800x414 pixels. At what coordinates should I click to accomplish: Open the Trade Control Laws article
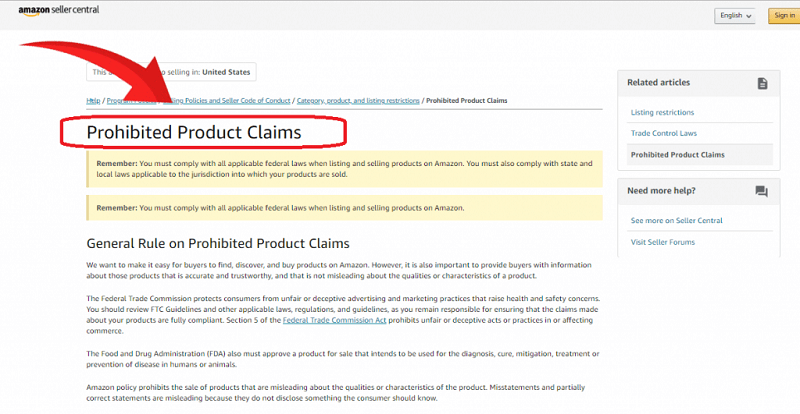pos(663,133)
